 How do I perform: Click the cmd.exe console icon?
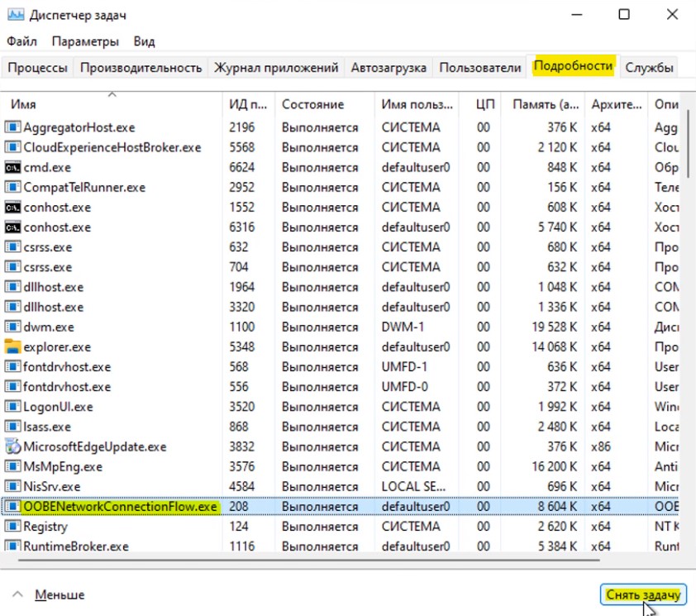click(x=12, y=167)
